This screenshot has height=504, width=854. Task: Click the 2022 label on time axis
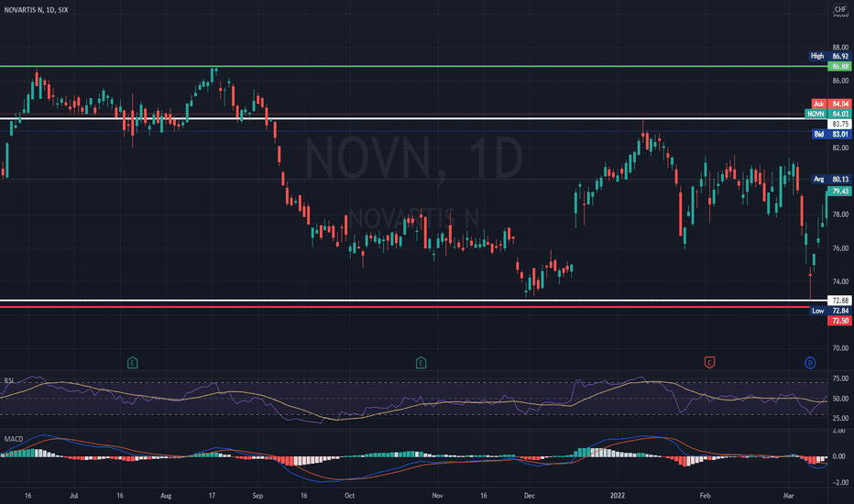(x=617, y=496)
